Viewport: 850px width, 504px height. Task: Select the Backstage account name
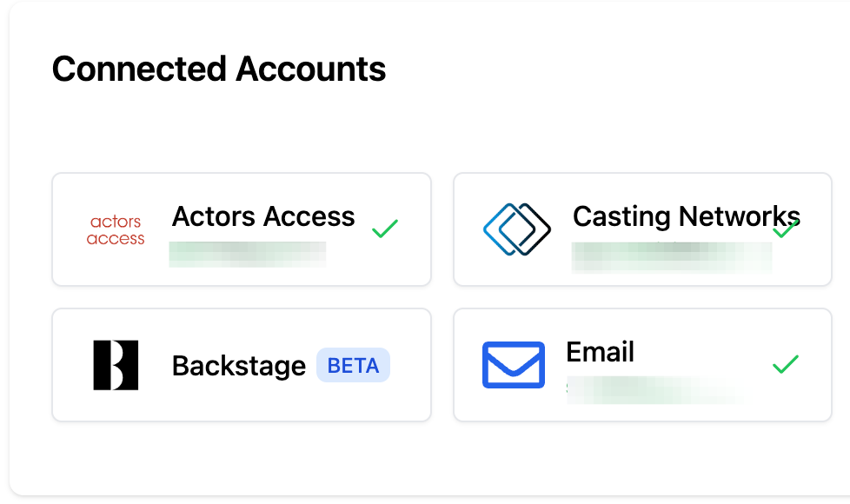[x=239, y=366]
